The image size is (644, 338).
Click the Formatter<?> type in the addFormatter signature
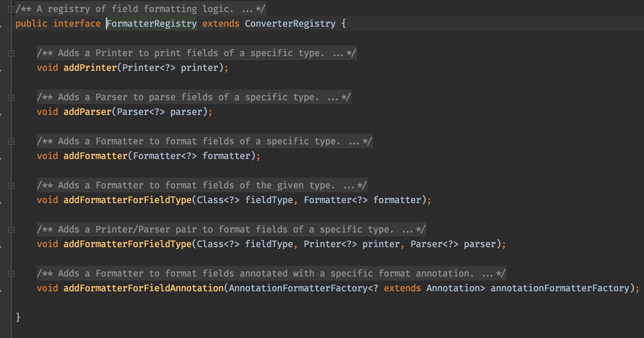pyautogui.click(x=165, y=156)
